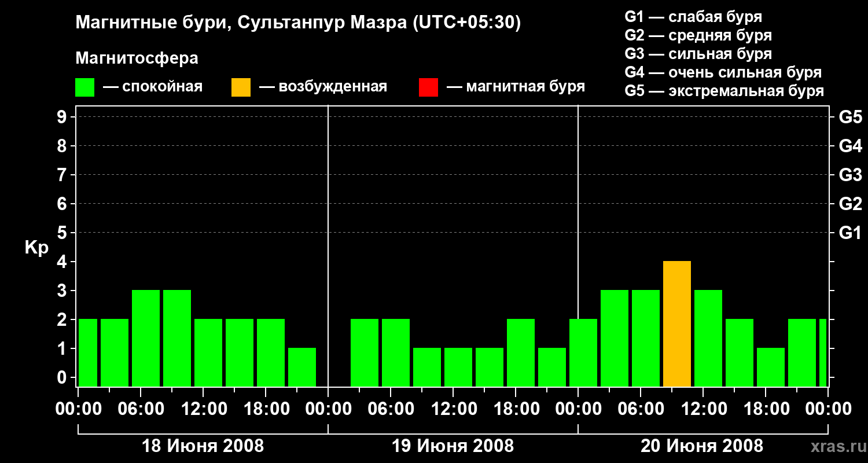This screenshot has width=868, height=463.
Task: Click the 'G5 — экстремальная буря' legend line
Action: click(724, 91)
